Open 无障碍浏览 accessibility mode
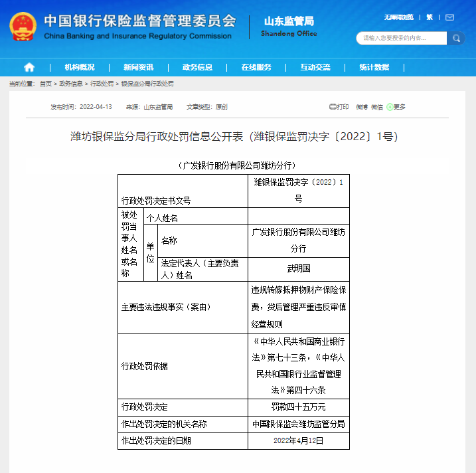The width and height of the screenshot is (476, 473). (x=398, y=17)
